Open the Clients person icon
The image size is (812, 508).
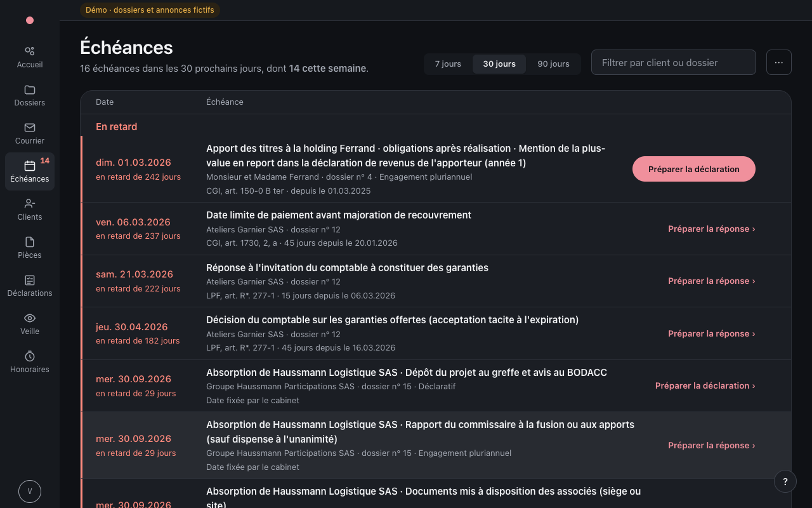pyautogui.click(x=30, y=204)
